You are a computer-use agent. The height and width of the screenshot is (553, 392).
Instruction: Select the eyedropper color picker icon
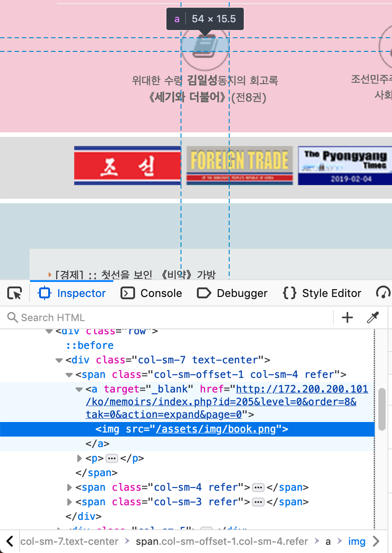(373, 317)
